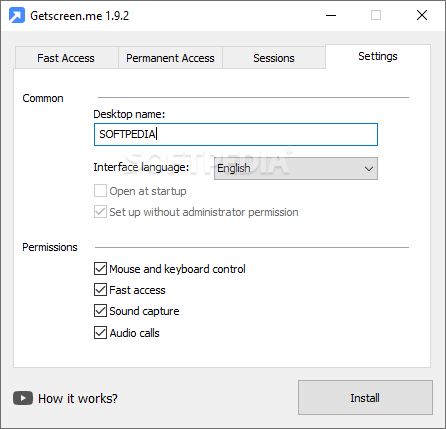
Task: Click the Install button
Action: pyautogui.click(x=365, y=398)
